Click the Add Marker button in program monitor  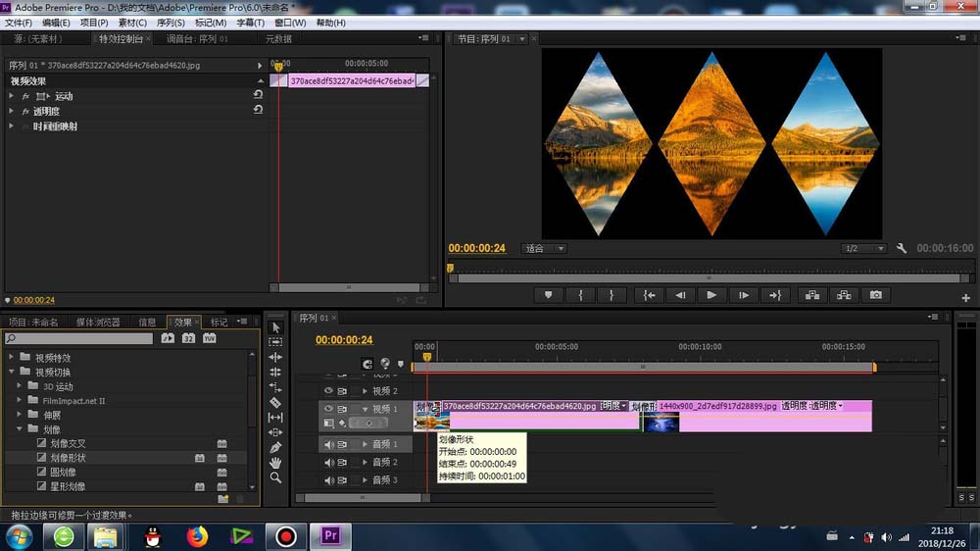[548, 295]
